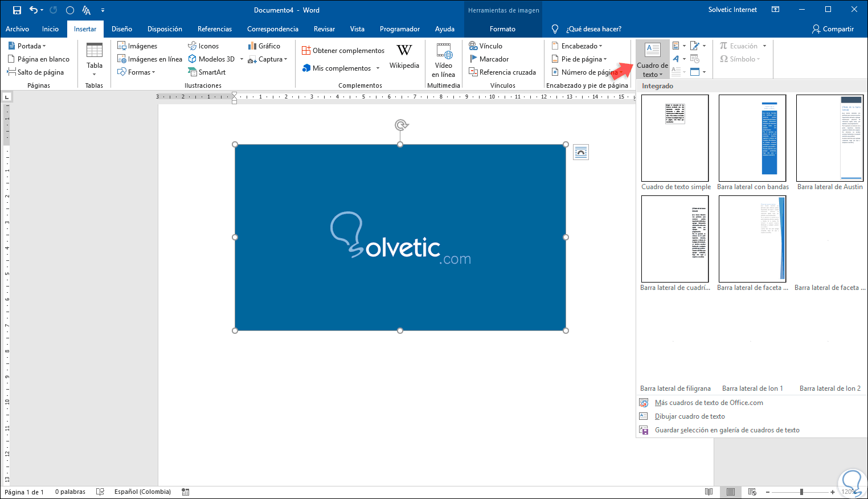
Task: Insert a chart with Gráfico
Action: pos(264,46)
